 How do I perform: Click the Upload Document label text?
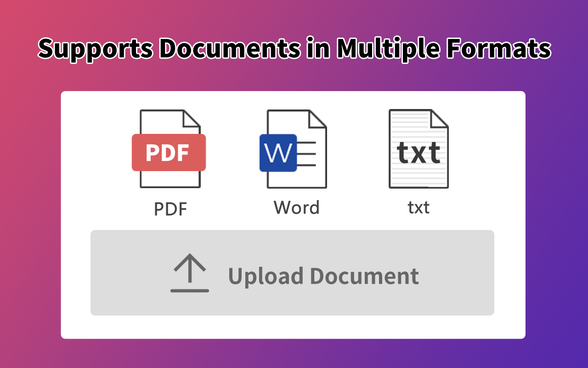[x=324, y=275]
